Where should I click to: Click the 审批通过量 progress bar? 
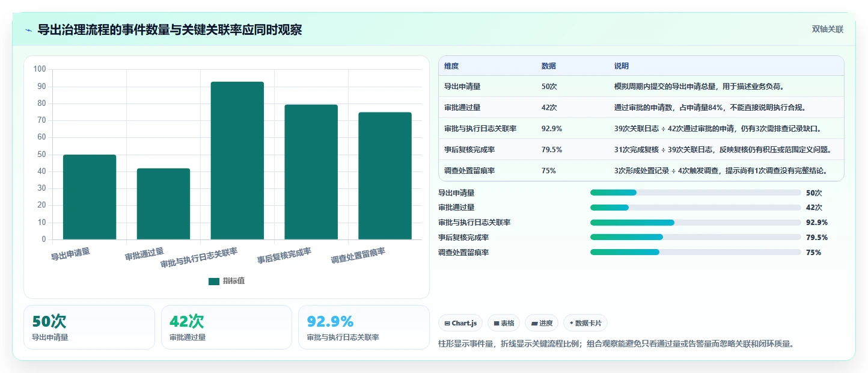(695, 208)
